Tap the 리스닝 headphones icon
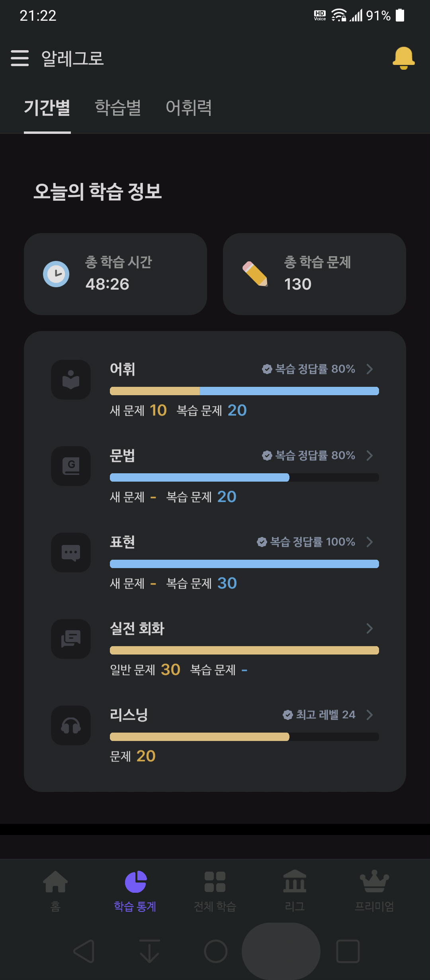 (x=71, y=725)
